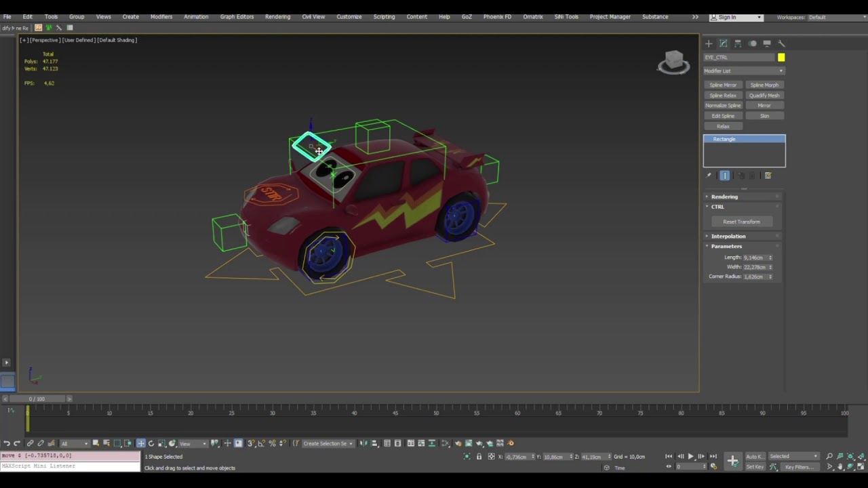Viewport: 868px width, 488px height.
Task: Add the Skin modifier
Action: (x=764, y=116)
